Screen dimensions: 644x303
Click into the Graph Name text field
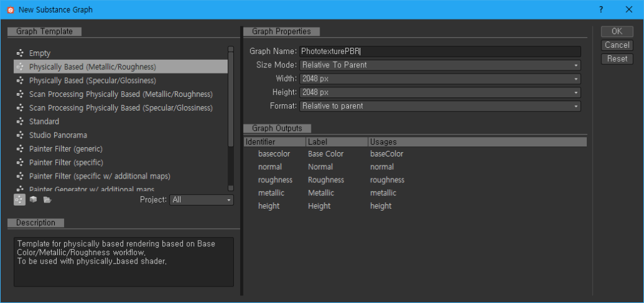[x=440, y=52]
